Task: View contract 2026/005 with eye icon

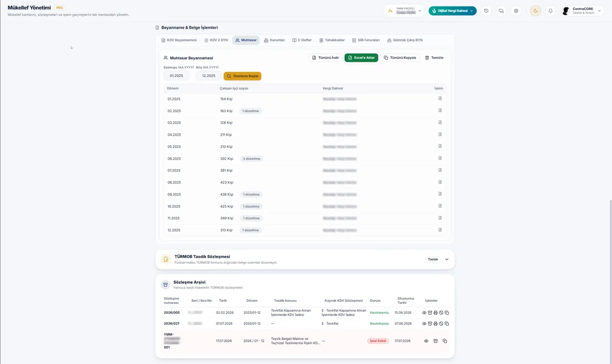Action: 424,312
